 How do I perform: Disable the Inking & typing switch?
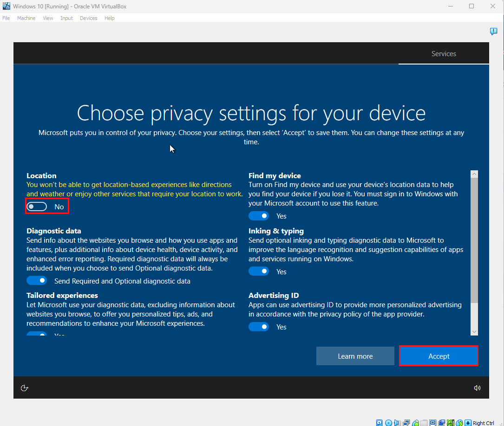pos(259,271)
